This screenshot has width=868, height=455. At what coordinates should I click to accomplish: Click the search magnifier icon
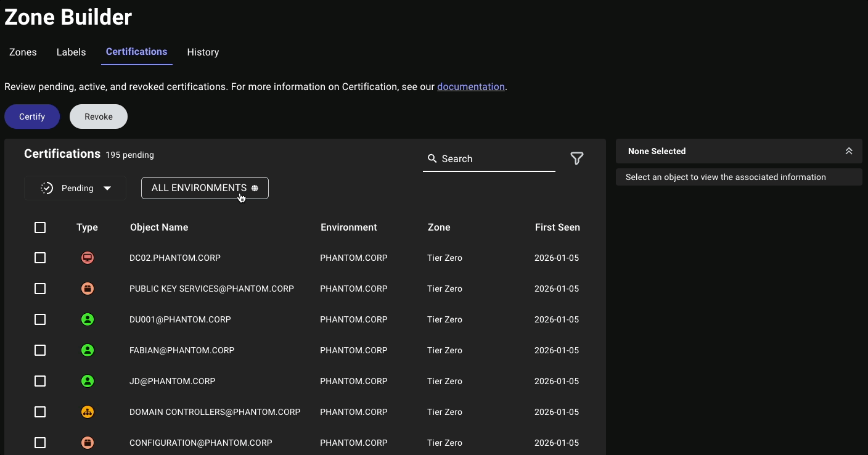tap(433, 158)
